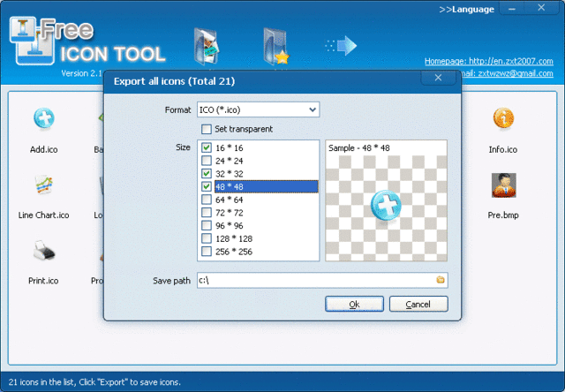Image resolution: width=565 pixels, height=392 pixels.
Task: Select the Print.ico printer icon
Action: click(44, 250)
